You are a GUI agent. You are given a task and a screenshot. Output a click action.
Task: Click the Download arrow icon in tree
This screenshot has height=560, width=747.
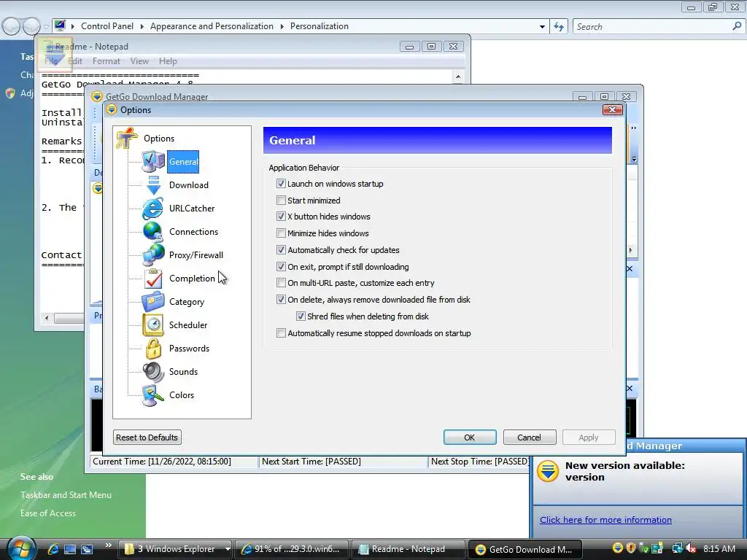tap(153, 184)
